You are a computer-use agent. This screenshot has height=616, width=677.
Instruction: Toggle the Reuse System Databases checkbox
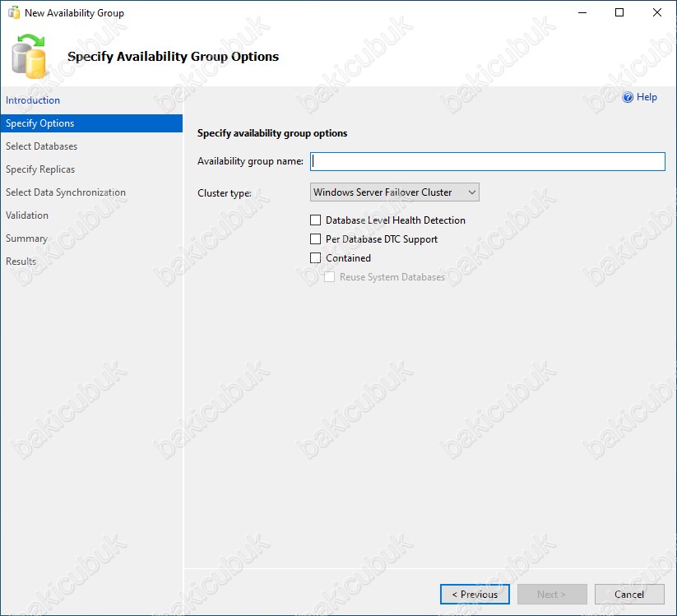pyautogui.click(x=329, y=277)
